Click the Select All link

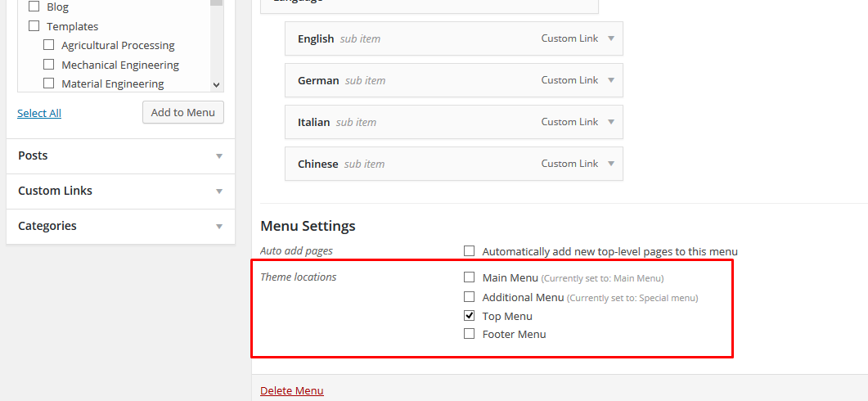tap(39, 113)
